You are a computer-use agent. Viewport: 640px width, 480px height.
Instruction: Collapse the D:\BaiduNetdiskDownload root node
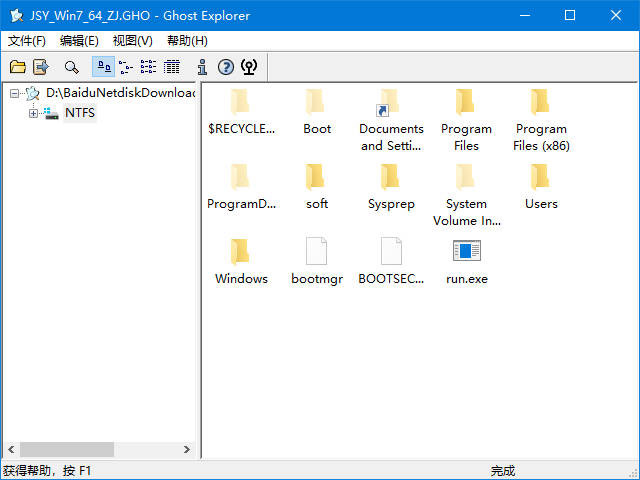pos(14,93)
